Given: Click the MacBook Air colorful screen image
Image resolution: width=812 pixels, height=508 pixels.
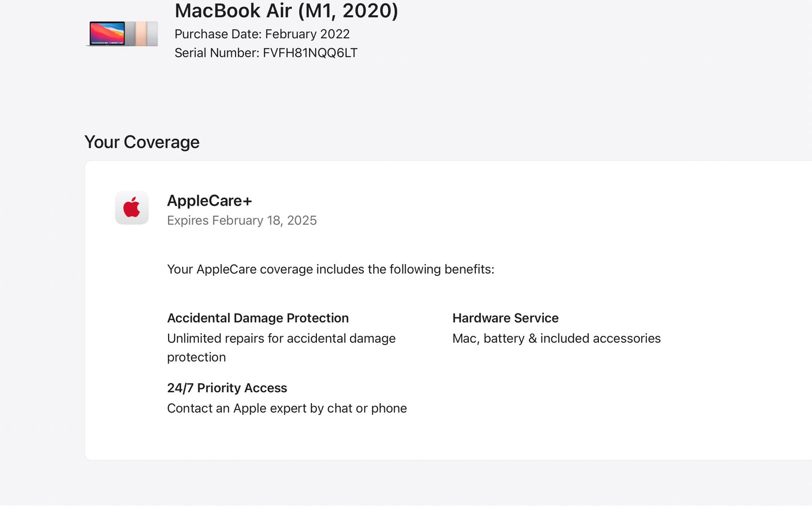Looking at the screenshot, I should coord(107,33).
